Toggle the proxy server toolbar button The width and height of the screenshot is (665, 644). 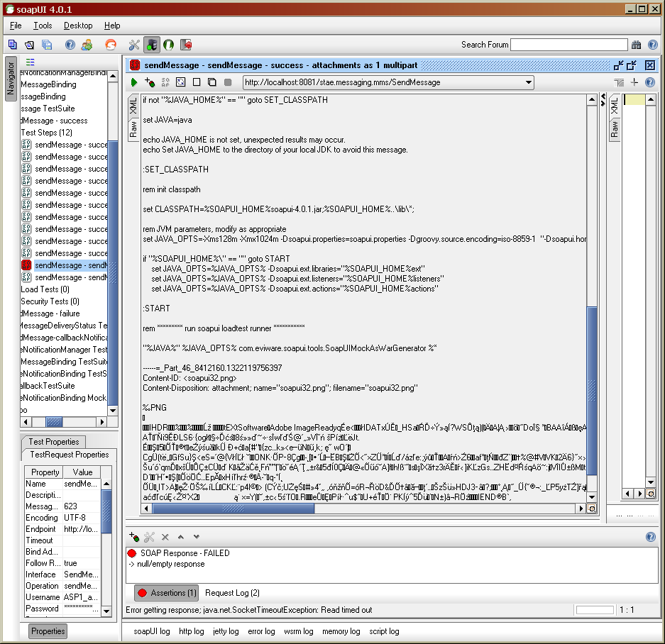click(152, 45)
